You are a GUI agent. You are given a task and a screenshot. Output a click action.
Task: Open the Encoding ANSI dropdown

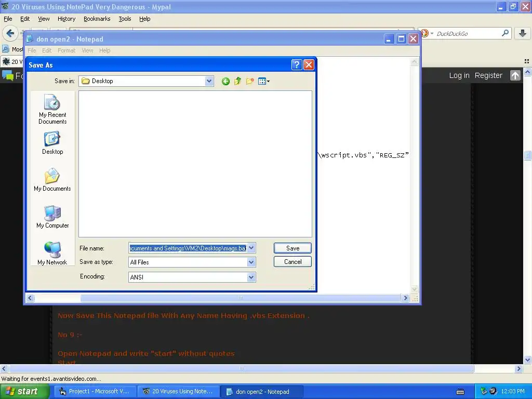coord(251,277)
